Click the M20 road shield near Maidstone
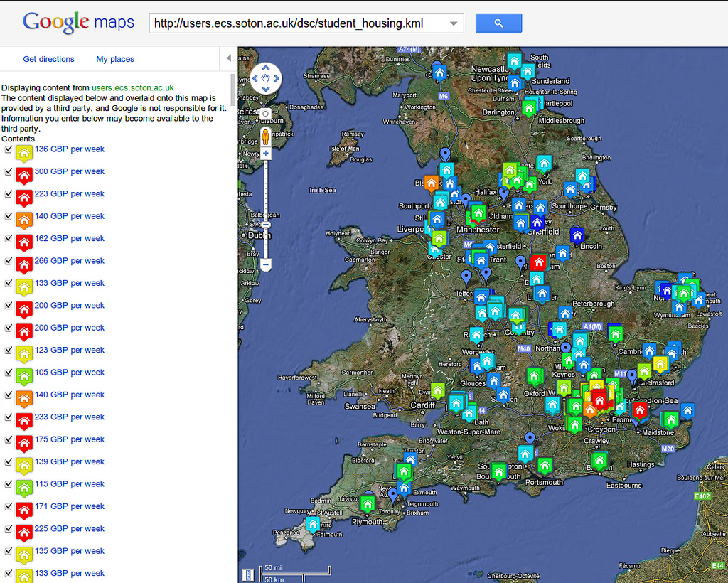 coord(668,449)
